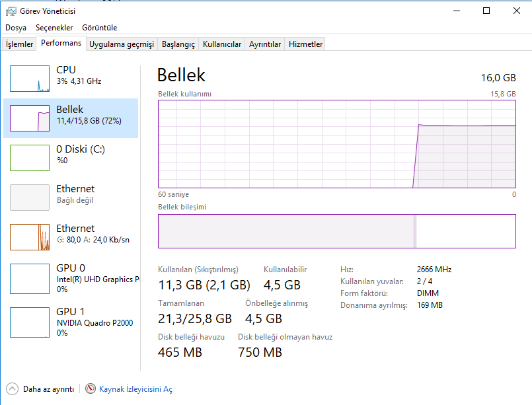
Task: Open Kaynak İzleyicisini Aç link
Action: [135, 389]
